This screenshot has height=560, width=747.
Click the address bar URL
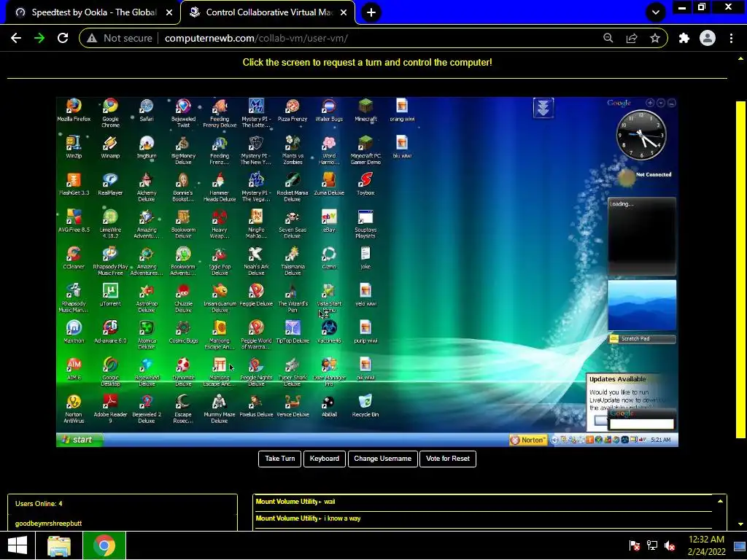[x=256, y=38]
